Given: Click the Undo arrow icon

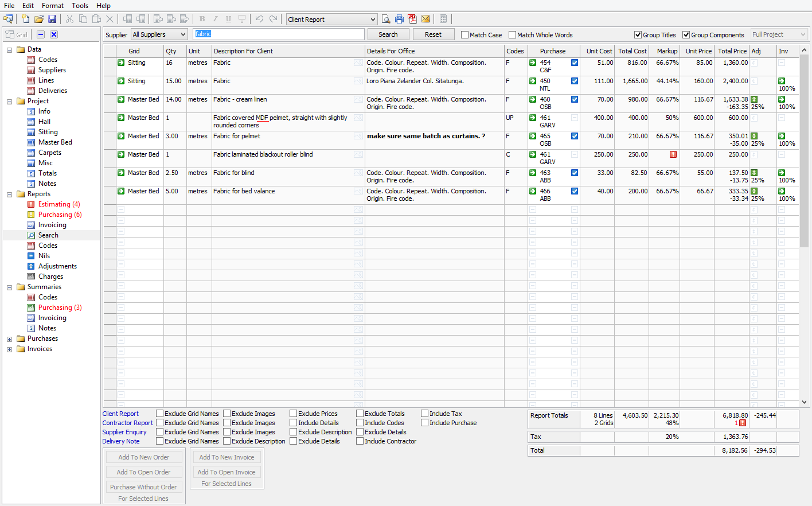Looking at the screenshot, I should 259,19.
